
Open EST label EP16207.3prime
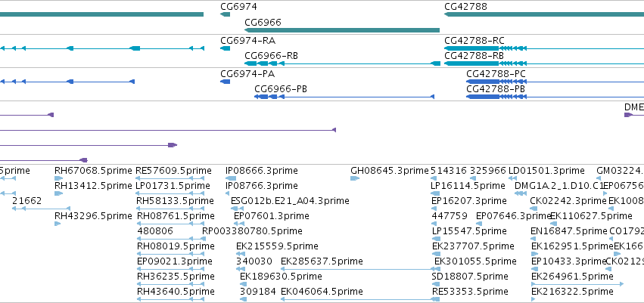pos(469,201)
